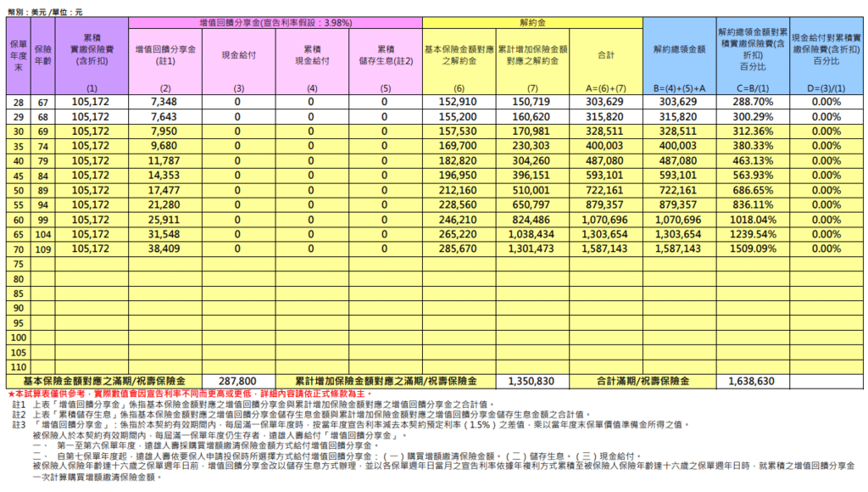Screen dimensions: 868x492
Task: Select the value 155,200
Action: pyautogui.click(x=458, y=117)
